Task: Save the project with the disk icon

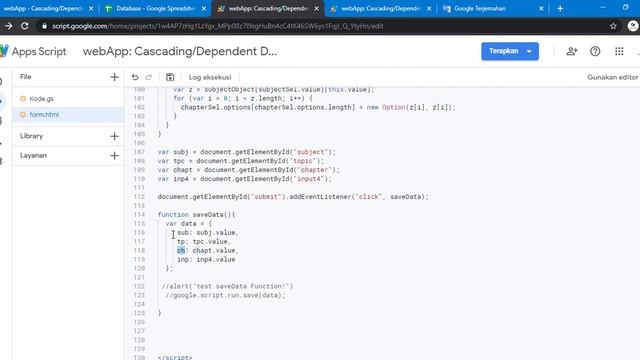Action: click(170, 77)
